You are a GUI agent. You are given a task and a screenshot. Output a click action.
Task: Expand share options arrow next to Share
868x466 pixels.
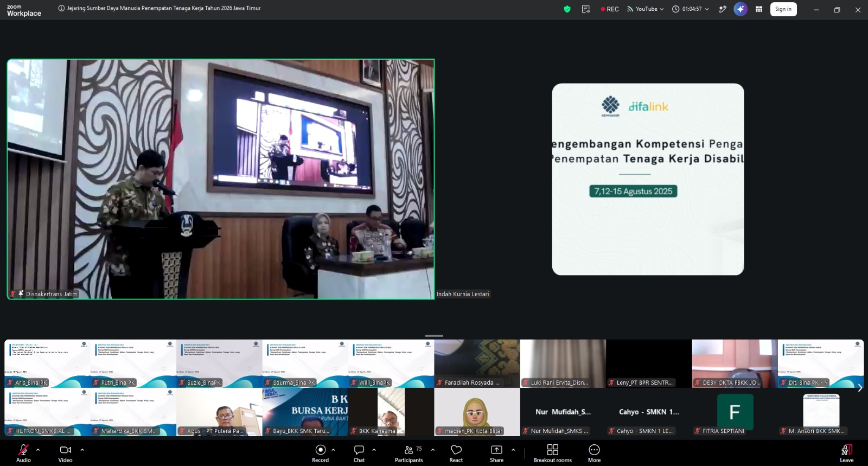pyautogui.click(x=513, y=450)
